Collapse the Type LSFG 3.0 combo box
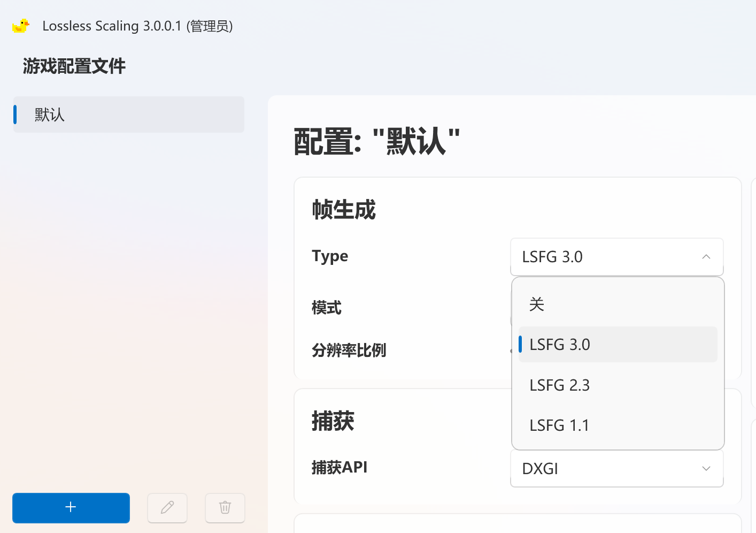The image size is (756, 533). click(617, 257)
